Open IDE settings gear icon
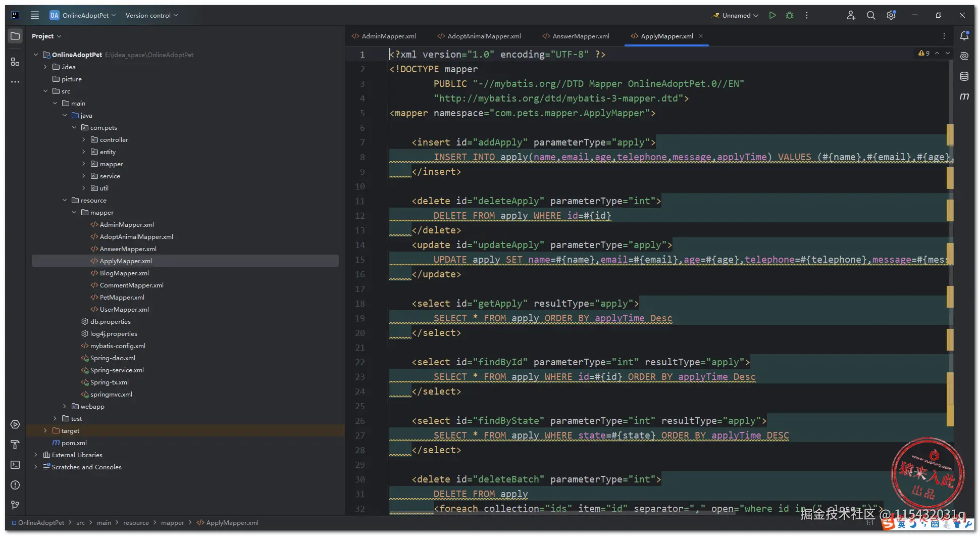 click(x=891, y=15)
